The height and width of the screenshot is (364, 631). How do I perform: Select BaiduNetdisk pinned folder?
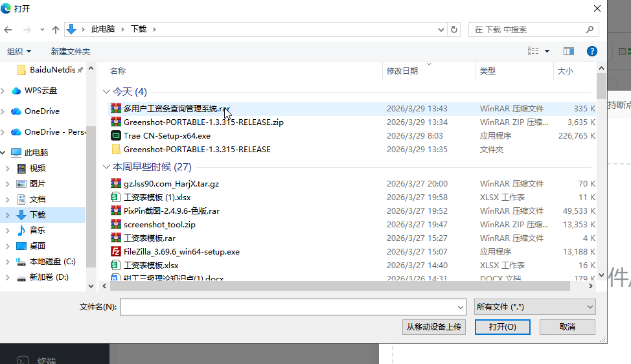tap(51, 70)
